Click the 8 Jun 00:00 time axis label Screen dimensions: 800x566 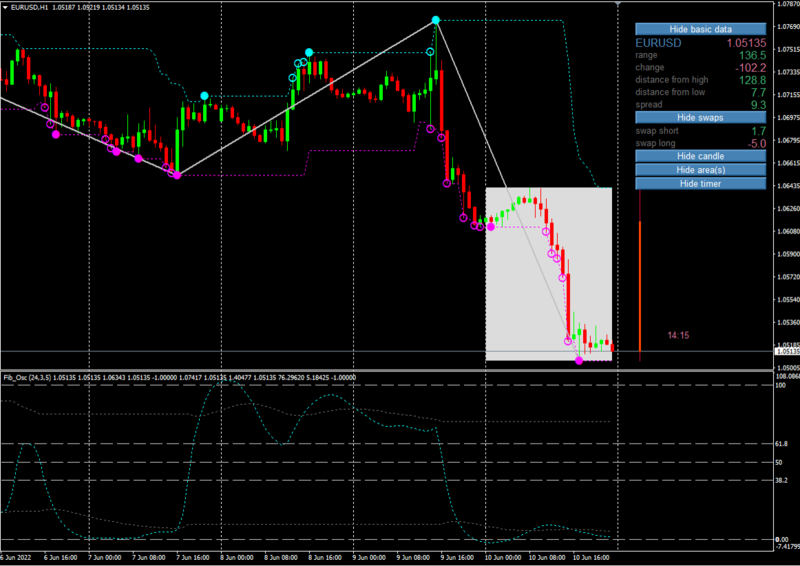pyautogui.click(x=237, y=557)
